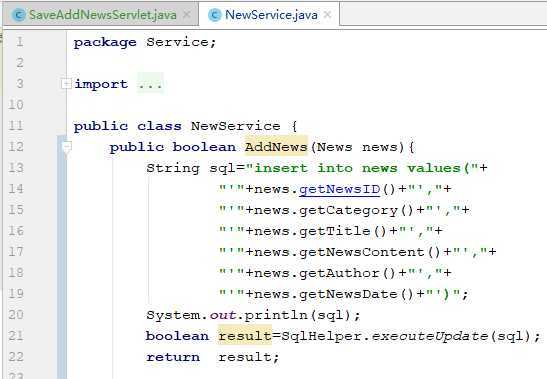
Task: Click the 'package' keyword on line 1
Action: tap(105, 43)
